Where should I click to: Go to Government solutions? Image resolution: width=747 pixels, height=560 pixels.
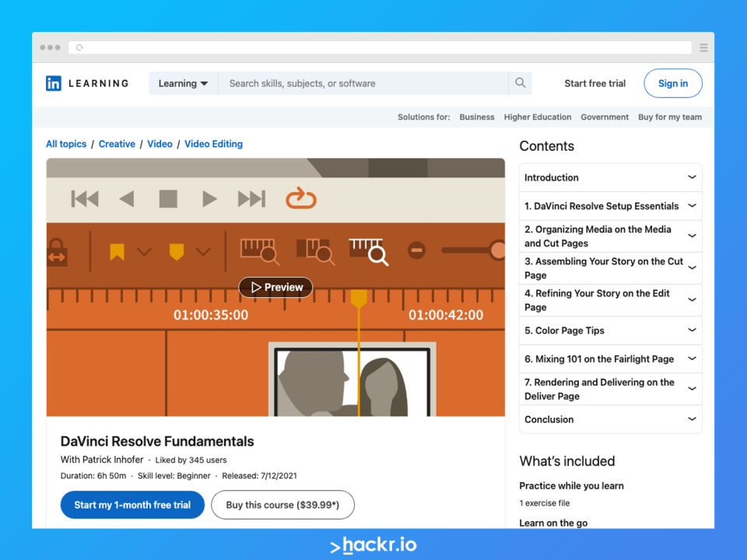click(x=605, y=117)
